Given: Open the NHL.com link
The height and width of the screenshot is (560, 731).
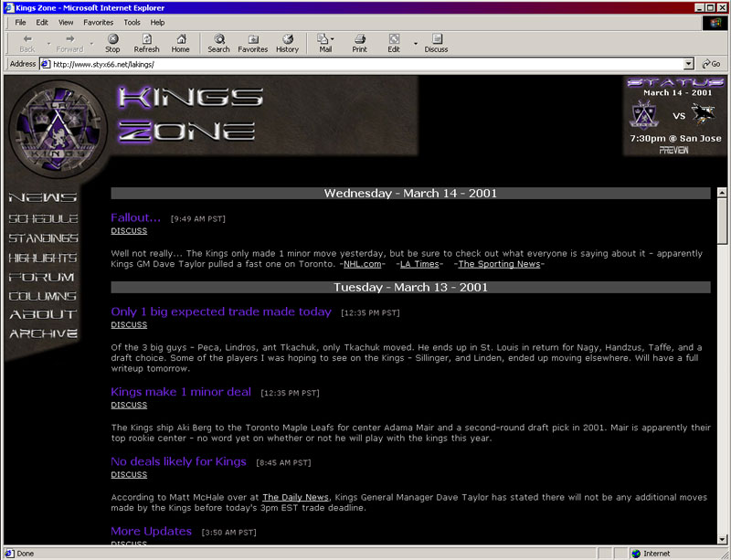Looking at the screenshot, I should point(362,264).
